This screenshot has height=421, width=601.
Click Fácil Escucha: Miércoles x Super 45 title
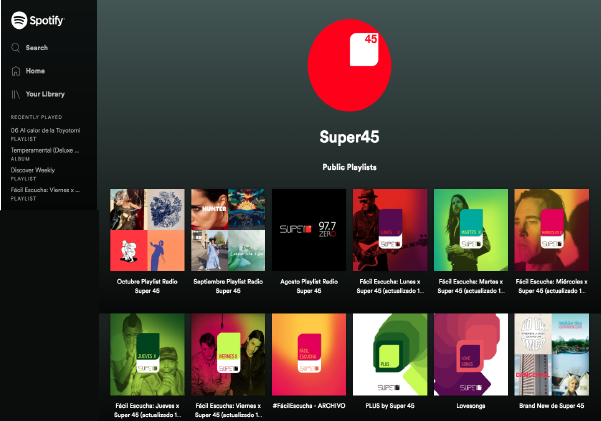(x=552, y=286)
